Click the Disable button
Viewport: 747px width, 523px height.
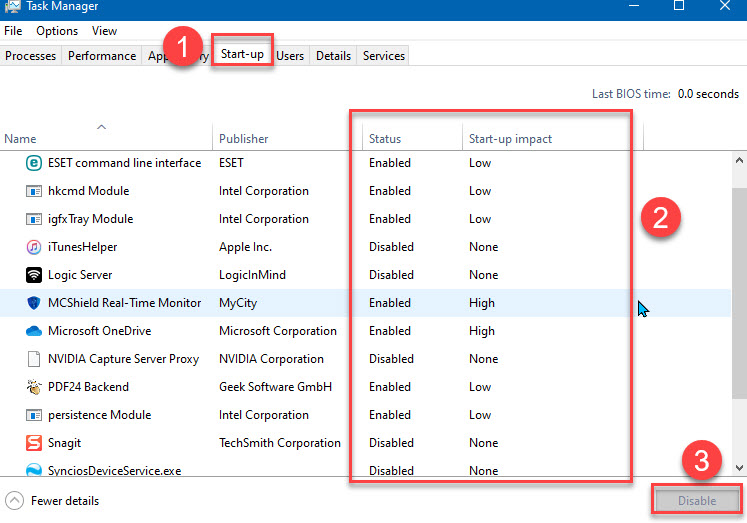(x=697, y=501)
